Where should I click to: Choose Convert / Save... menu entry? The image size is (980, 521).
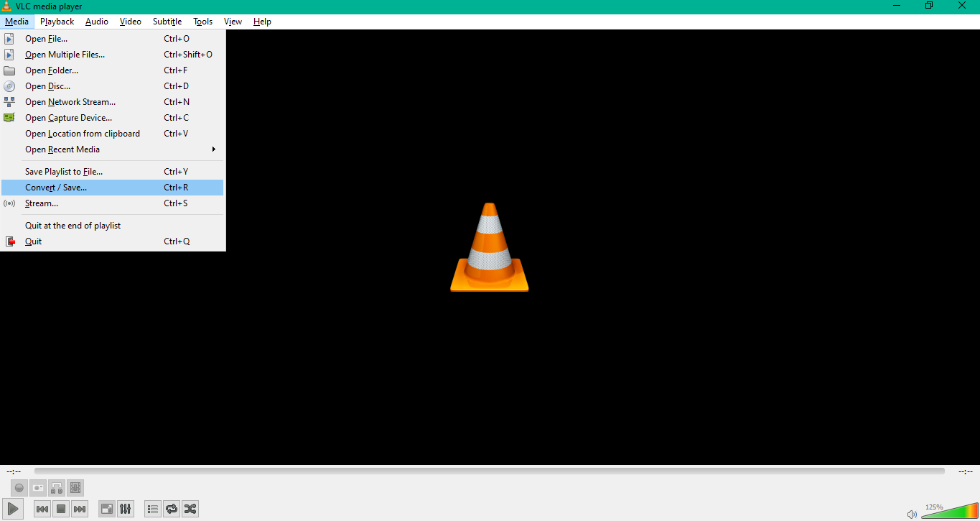click(x=113, y=188)
